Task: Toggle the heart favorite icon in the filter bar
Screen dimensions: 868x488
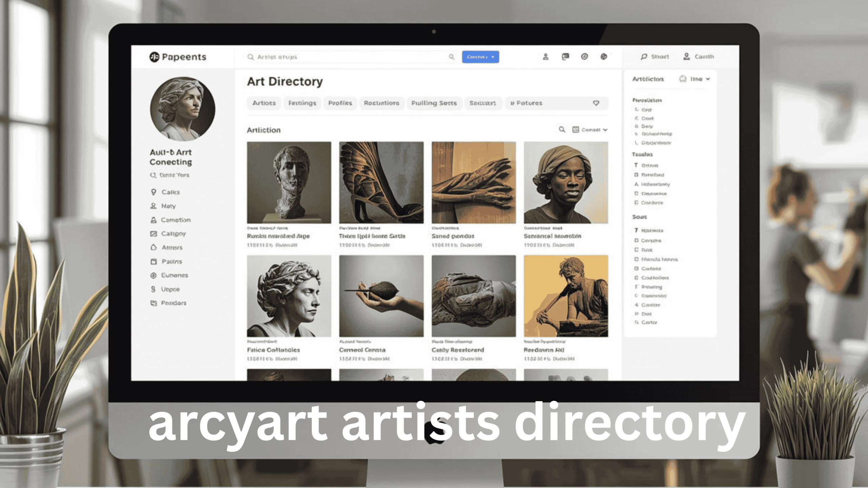Action: 597,103
